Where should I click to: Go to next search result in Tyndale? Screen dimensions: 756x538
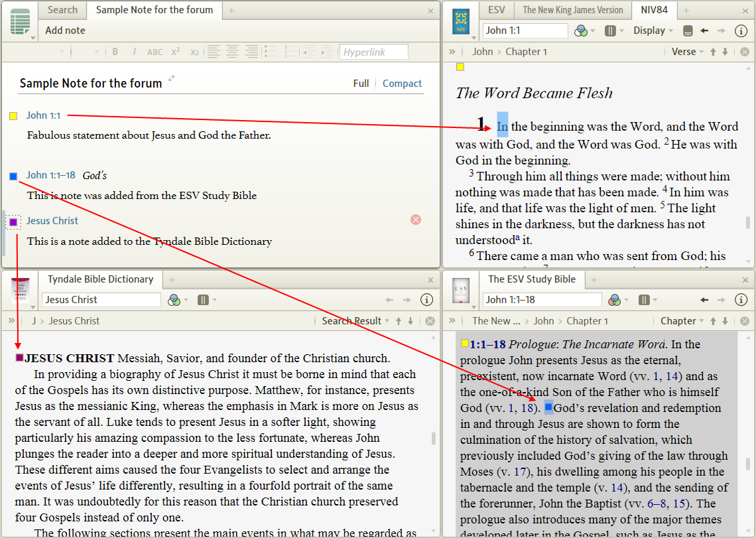(410, 321)
